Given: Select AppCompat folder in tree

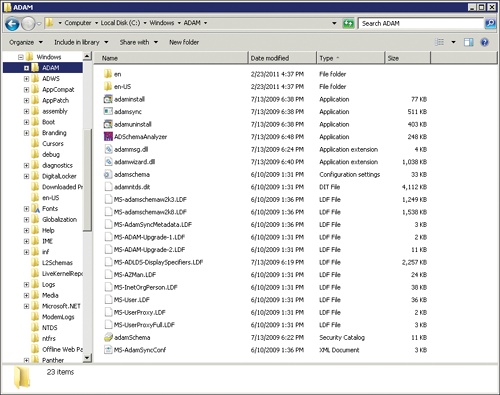Looking at the screenshot, I should tap(58, 89).
